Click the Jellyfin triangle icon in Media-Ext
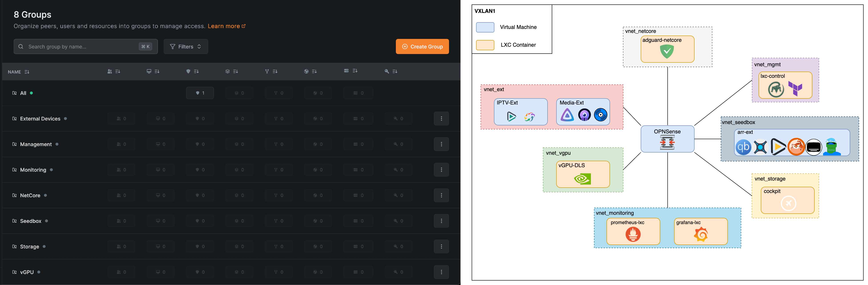 point(567,115)
